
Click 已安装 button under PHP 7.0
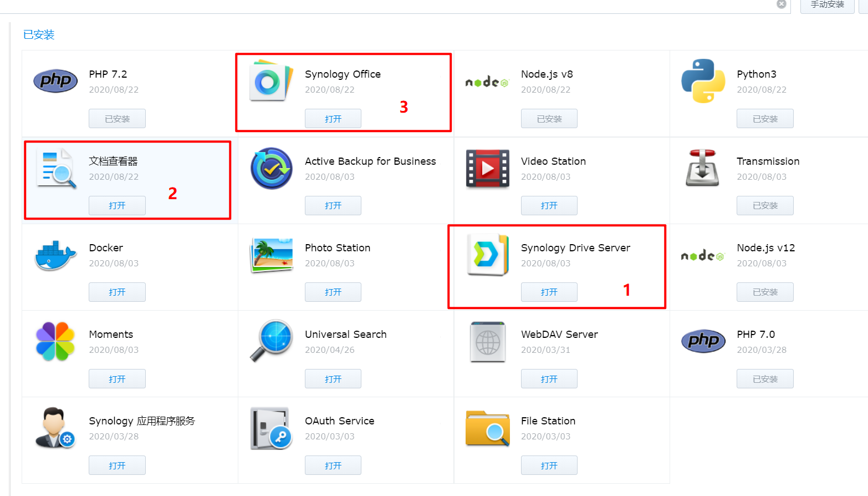pos(765,379)
